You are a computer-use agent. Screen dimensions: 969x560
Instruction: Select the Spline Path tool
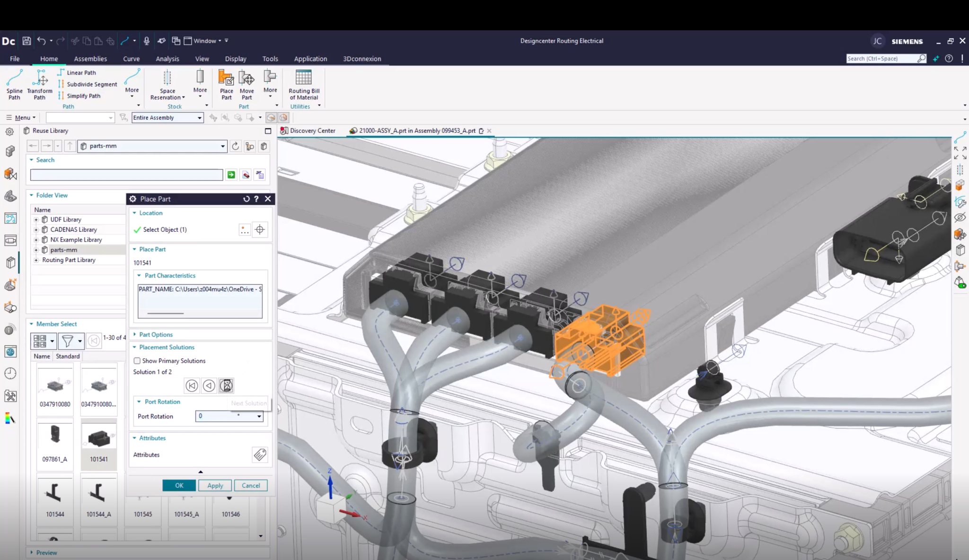pyautogui.click(x=14, y=85)
